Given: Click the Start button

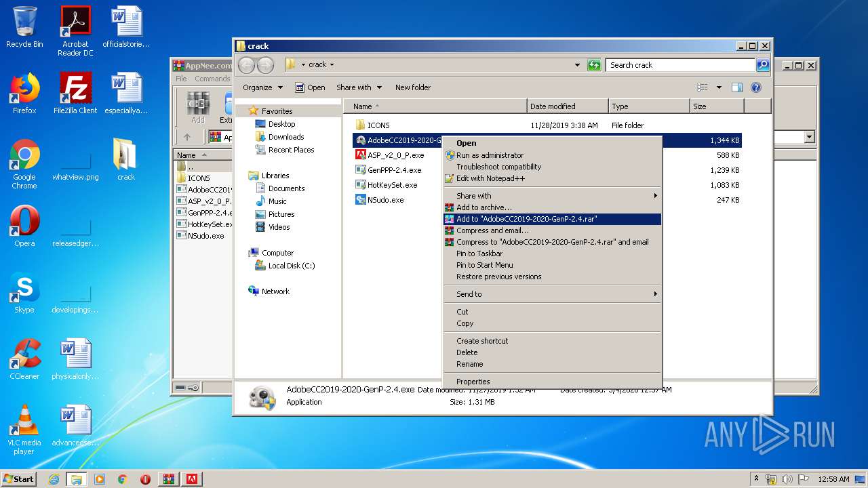Looking at the screenshot, I should [19, 479].
